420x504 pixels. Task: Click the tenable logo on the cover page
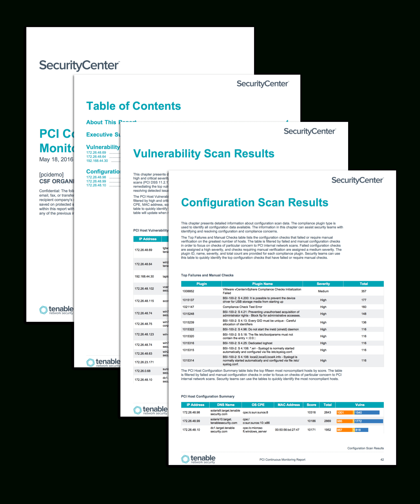click(x=56, y=310)
